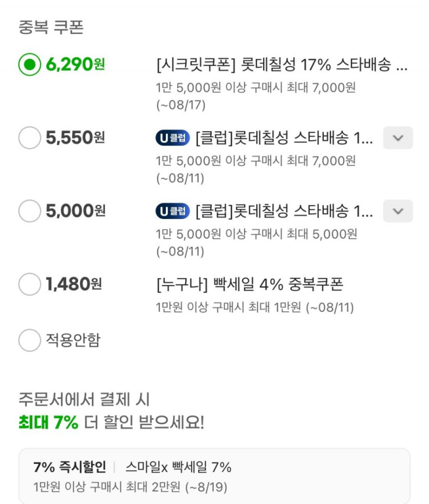Open the 7% 즉시할인 discount card
429x504 pixels.
(x=214, y=476)
